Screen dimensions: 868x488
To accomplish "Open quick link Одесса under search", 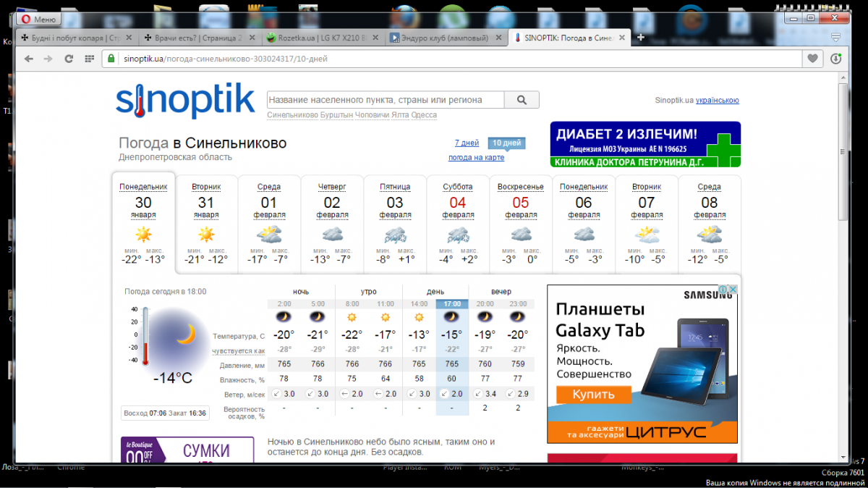I will pyautogui.click(x=424, y=115).
